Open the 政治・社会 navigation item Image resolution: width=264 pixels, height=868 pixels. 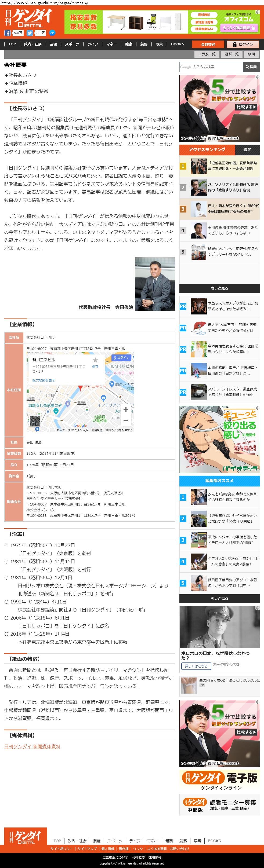[33, 44]
